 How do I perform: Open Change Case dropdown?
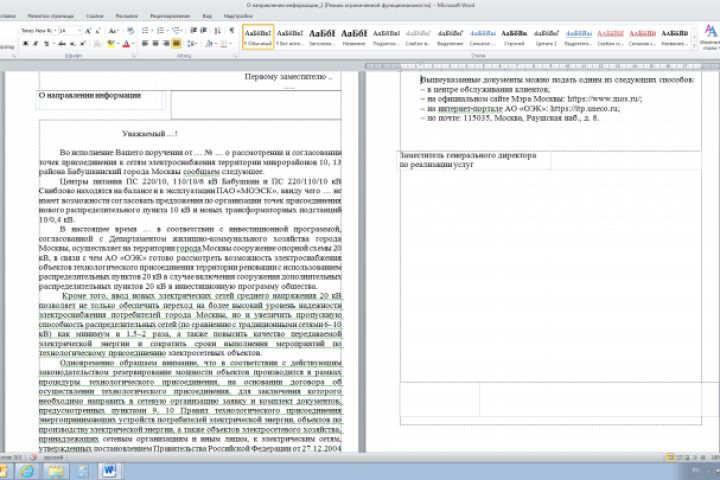tap(113, 31)
